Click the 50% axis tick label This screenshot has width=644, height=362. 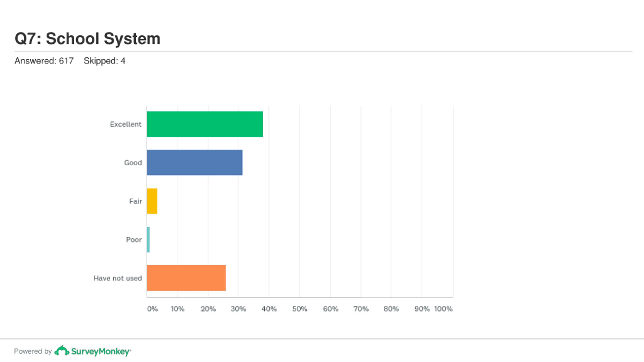click(300, 309)
